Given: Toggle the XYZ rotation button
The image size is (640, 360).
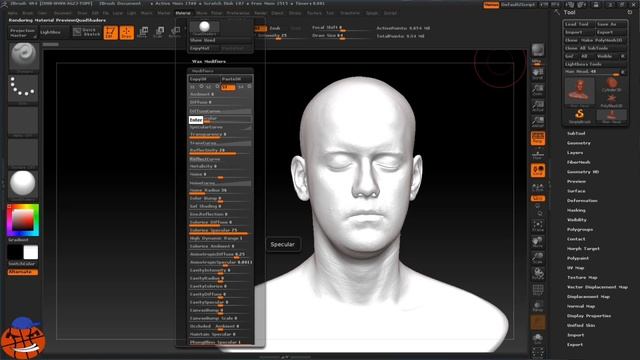Looking at the screenshot, I should [x=538, y=198].
